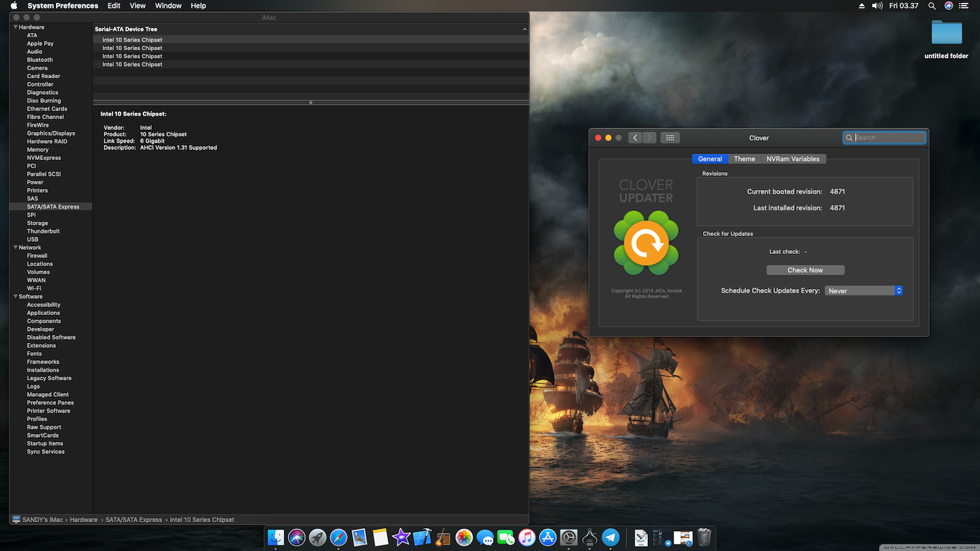Click the clock showing Fri 03.37
This screenshot has height=551, width=980.
(x=904, y=6)
